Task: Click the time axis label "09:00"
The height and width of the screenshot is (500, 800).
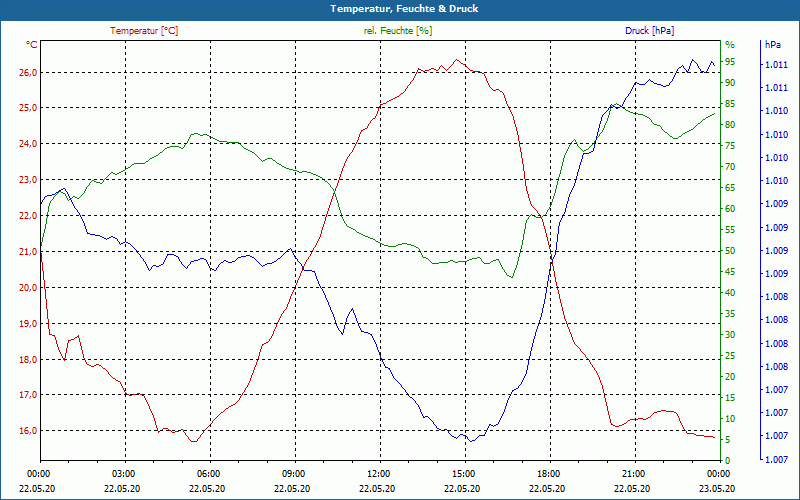Action: tap(293, 474)
